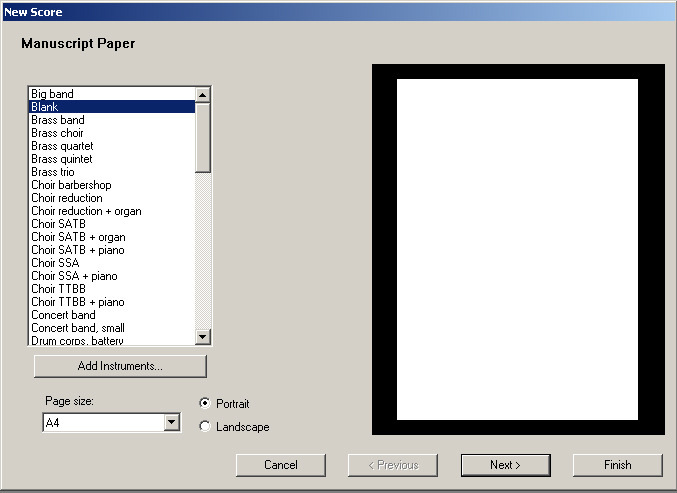This screenshot has height=493, width=677.
Task: Select the 'Choir SATB' list entry
Action: coord(112,224)
